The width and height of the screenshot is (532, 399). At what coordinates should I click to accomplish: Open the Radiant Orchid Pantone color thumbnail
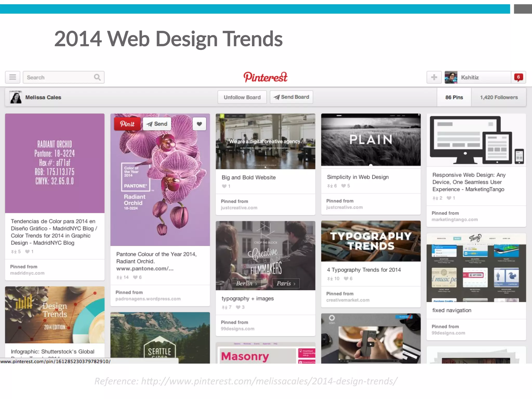pos(55,163)
